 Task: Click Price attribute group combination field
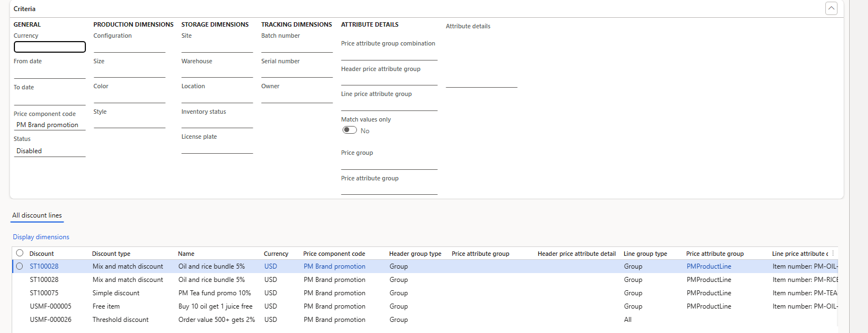(x=389, y=54)
